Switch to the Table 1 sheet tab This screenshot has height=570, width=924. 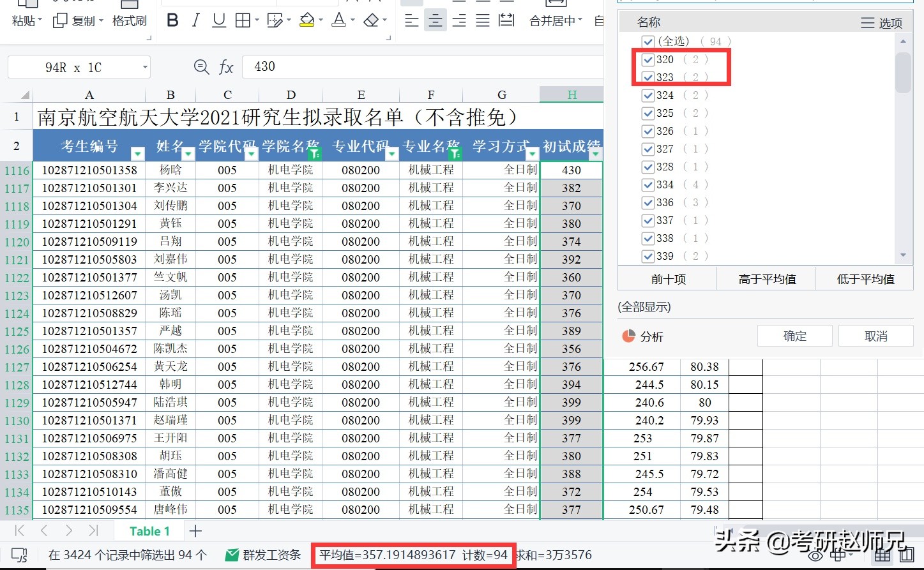pyautogui.click(x=148, y=530)
